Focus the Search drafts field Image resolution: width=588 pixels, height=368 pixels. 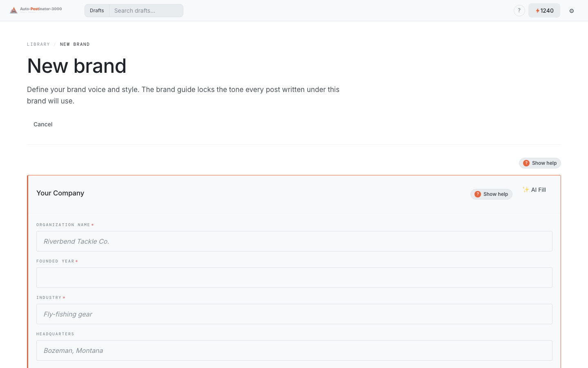[x=146, y=11]
